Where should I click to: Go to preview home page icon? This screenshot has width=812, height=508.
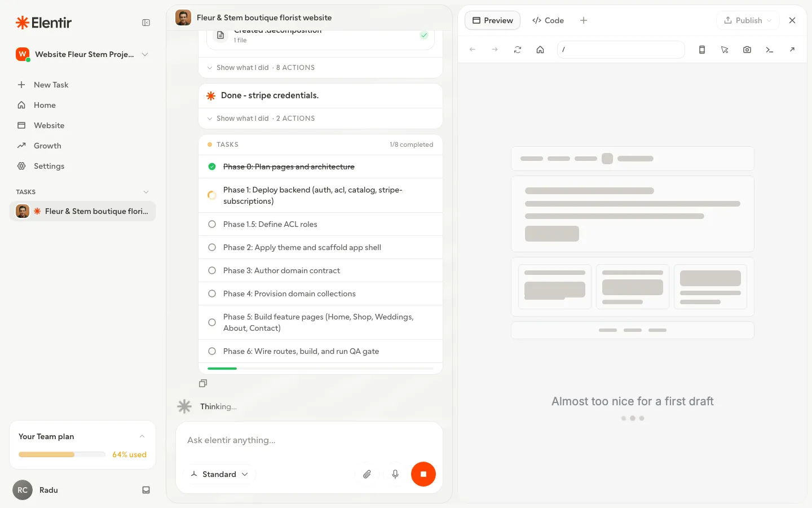pyautogui.click(x=540, y=50)
